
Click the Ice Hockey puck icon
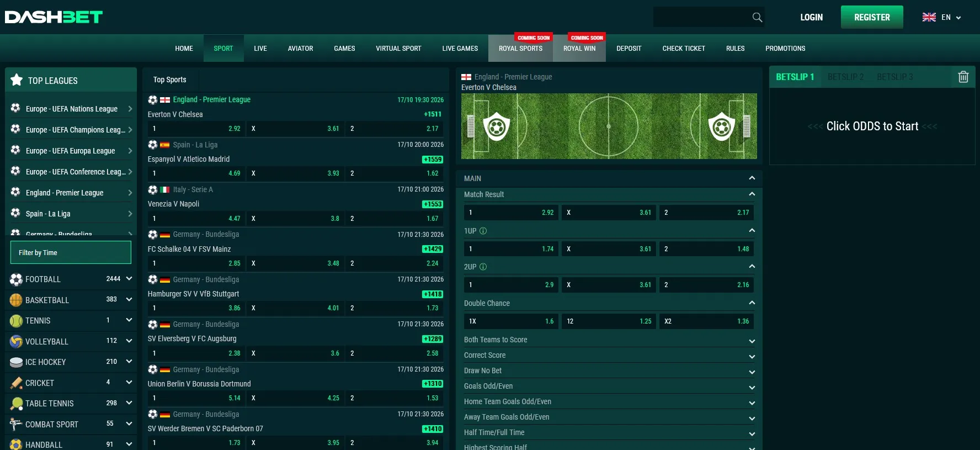point(16,362)
